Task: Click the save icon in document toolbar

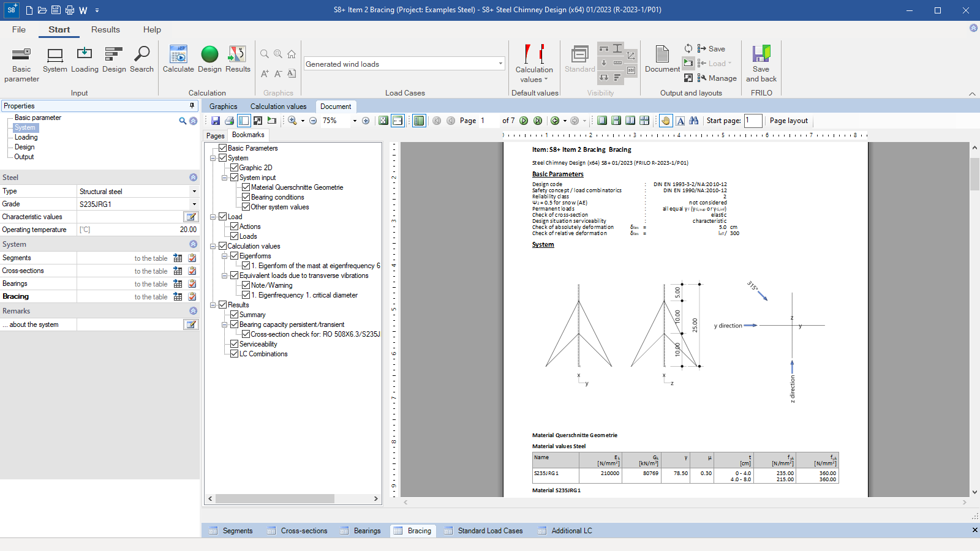Action: tap(216, 121)
